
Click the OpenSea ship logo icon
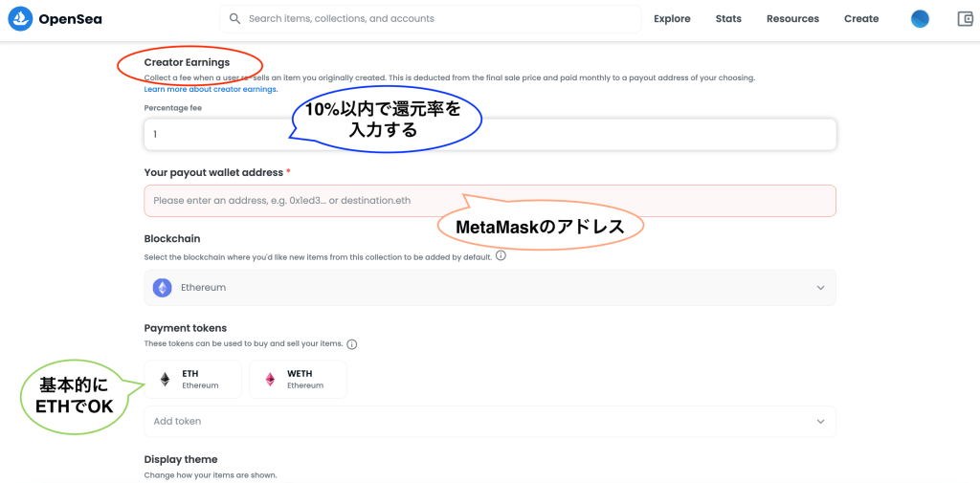pos(20,19)
